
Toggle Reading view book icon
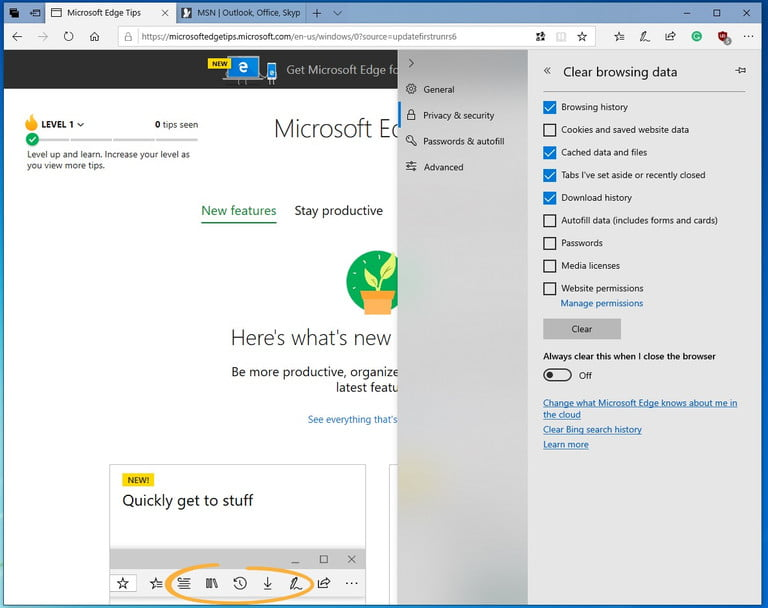561,36
